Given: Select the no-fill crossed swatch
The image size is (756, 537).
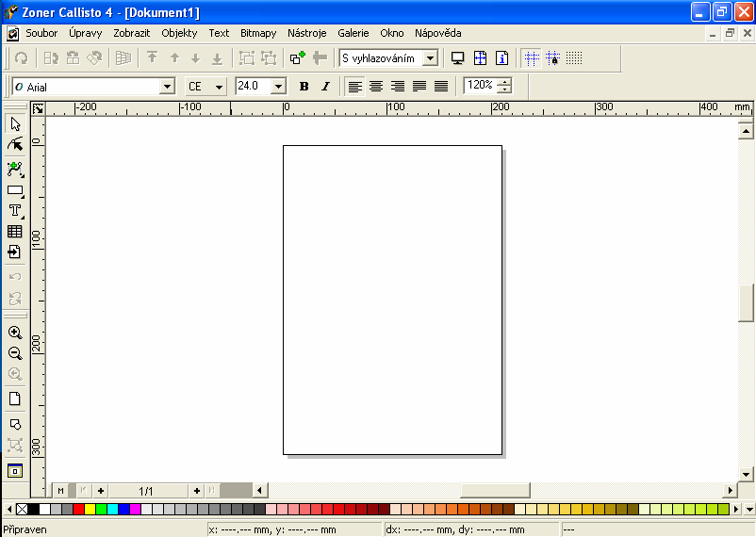Looking at the screenshot, I should (x=22, y=509).
